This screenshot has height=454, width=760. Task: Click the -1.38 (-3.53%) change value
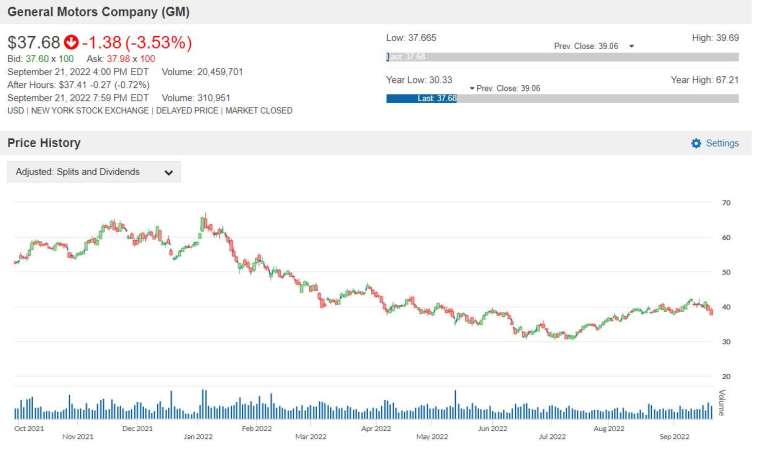(138, 43)
